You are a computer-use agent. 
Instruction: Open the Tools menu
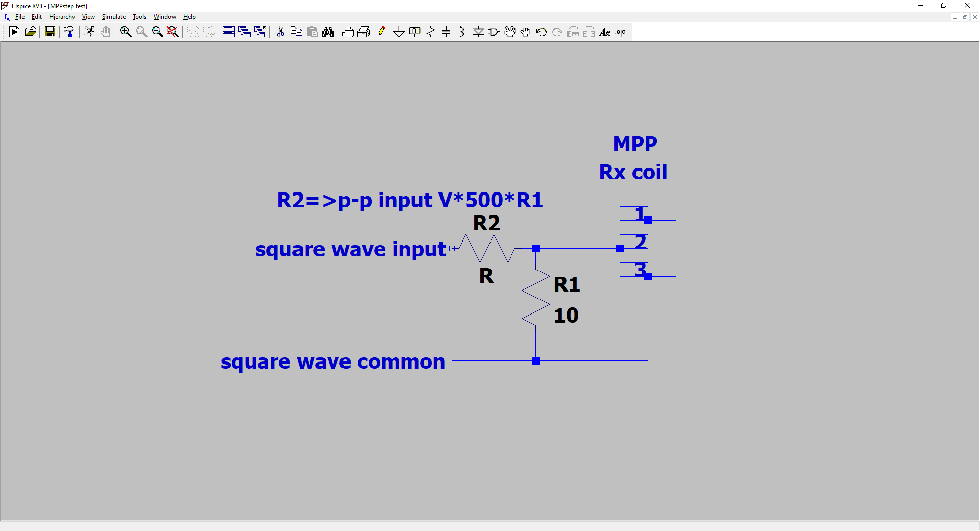point(139,17)
